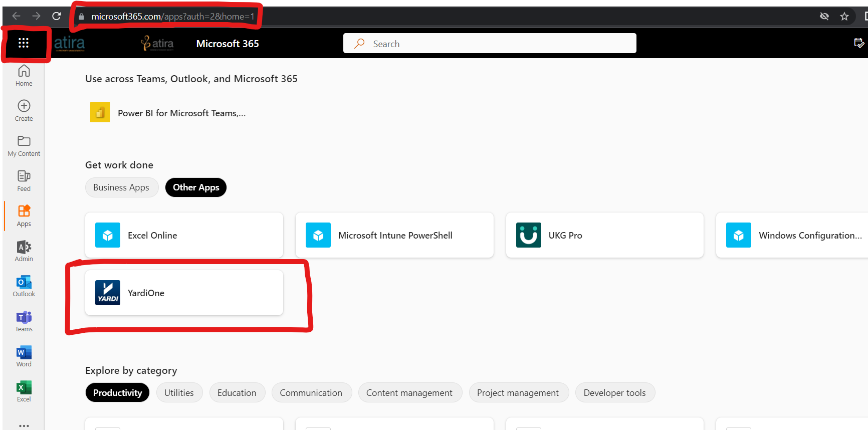Click the Power BI yellow icon
868x430 pixels.
[x=100, y=112]
